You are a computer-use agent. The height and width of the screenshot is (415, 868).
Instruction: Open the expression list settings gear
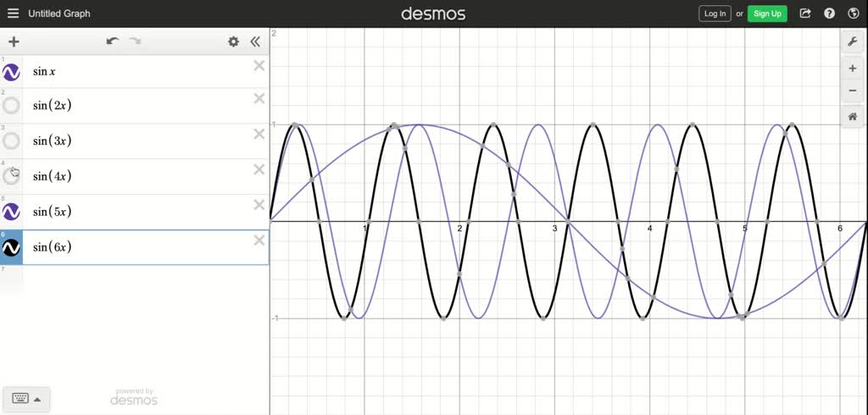click(x=234, y=41)
